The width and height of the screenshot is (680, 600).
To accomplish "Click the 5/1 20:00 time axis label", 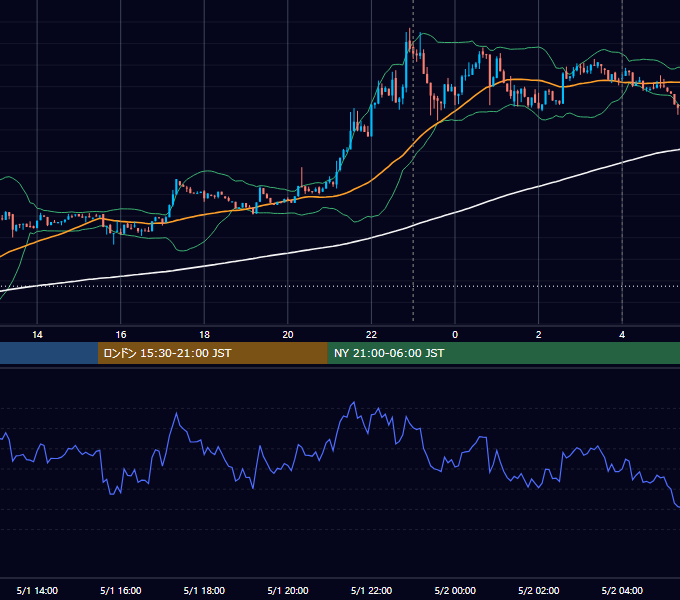I will (x=288, y=590).
